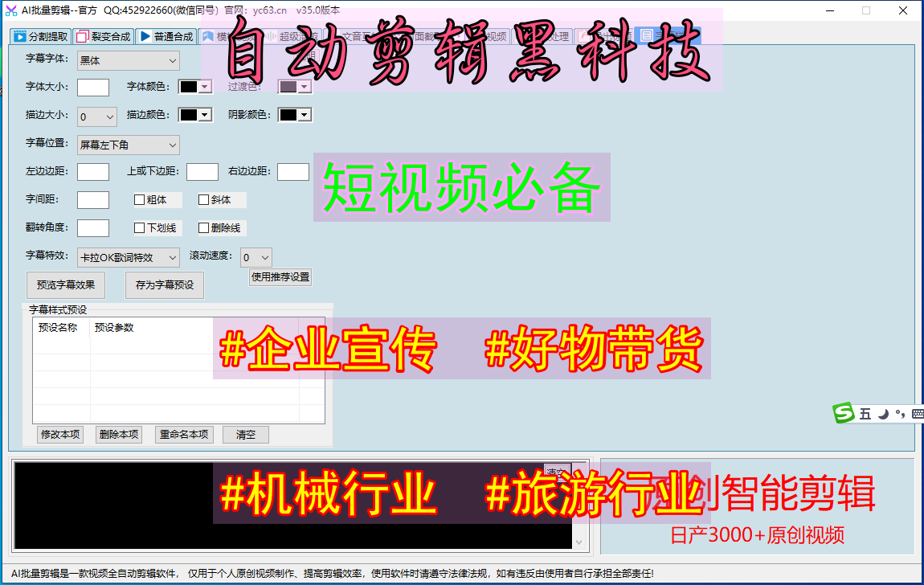Enable the 斜体 italic checkbox
The image size is (924, 585).
[x=204, y=200]
